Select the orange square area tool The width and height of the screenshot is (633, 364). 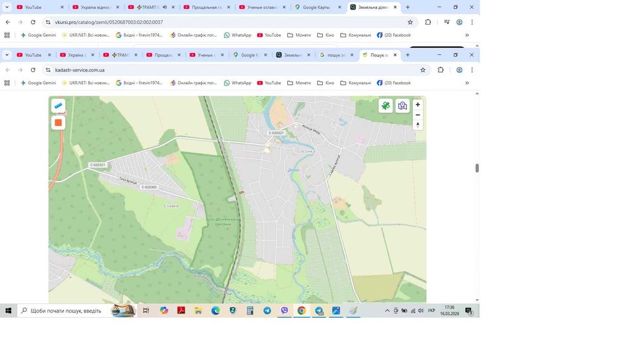(x=58, y=123)
